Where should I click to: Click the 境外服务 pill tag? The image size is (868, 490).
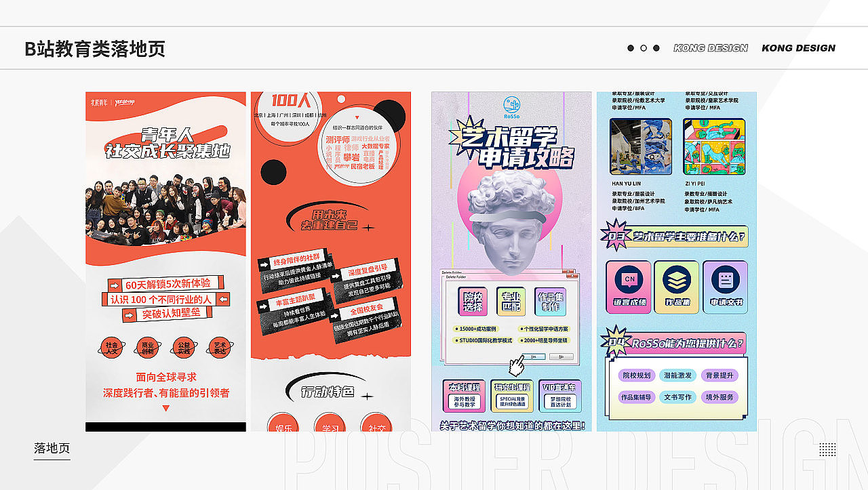coord(719,397)
